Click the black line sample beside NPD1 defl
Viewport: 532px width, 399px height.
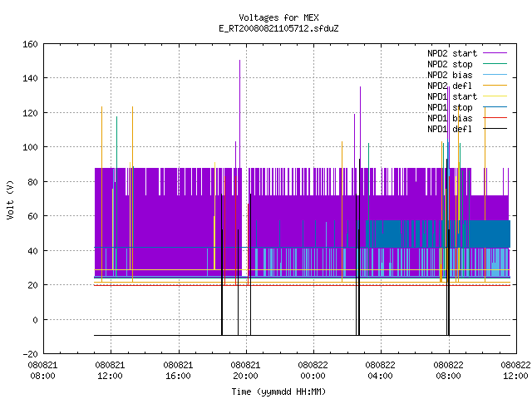click(495, 129)
